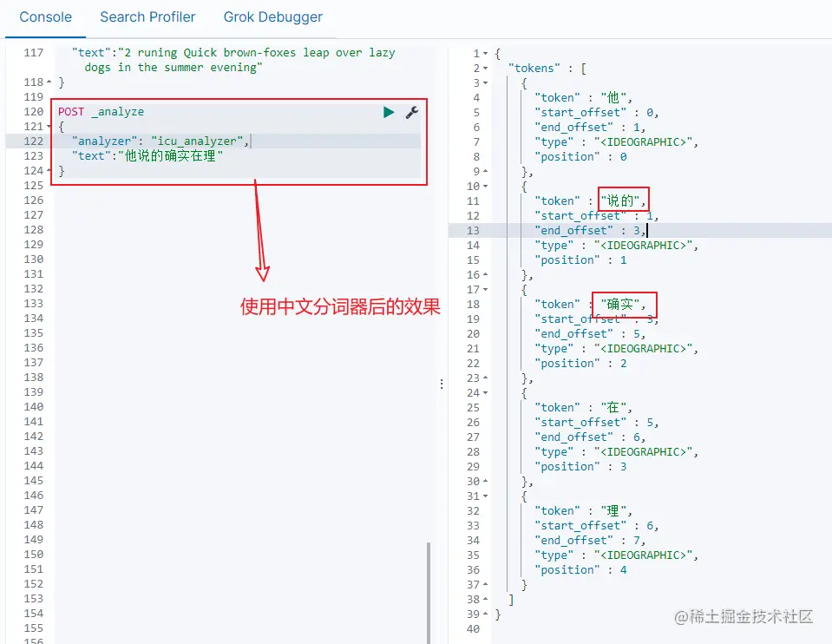
Task: Toggle fold marker at response line 16
Action: [x=485, y=275]
